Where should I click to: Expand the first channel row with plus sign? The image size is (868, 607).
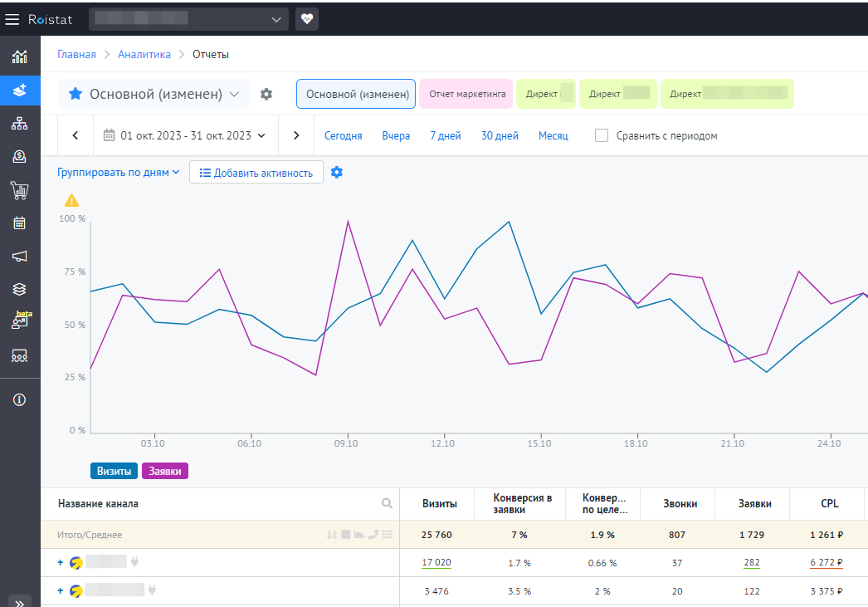(x=61, y=563)
